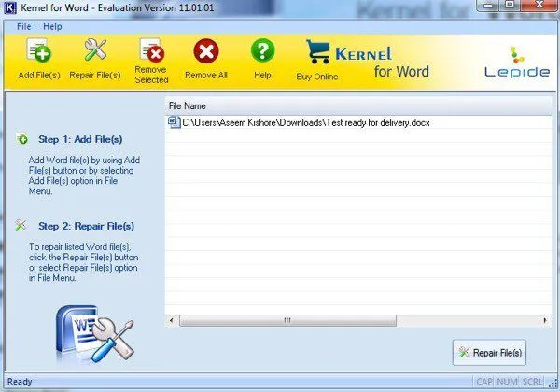Click the NUM indicator in status bar
The image size is (560, 392).
click(508, 382)
